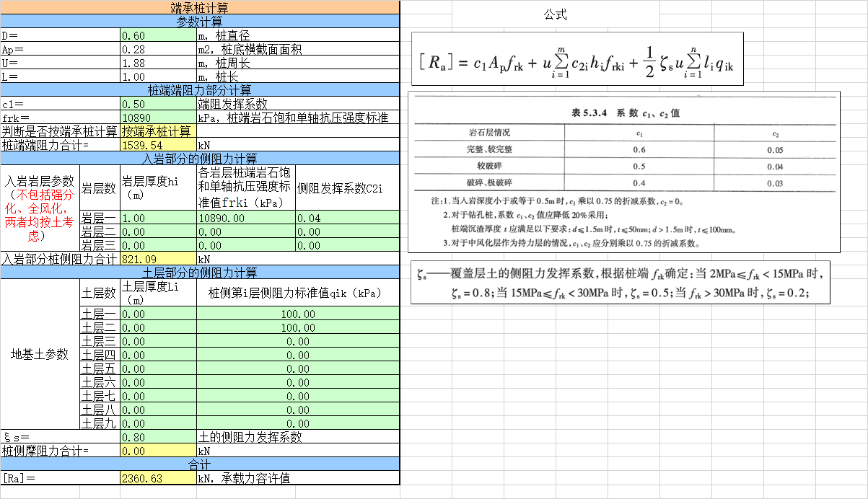The width and height of the screenshot is (868, 499).
Task: Select the 土层一 thickness cell
Action: click(x=159, y=314)
